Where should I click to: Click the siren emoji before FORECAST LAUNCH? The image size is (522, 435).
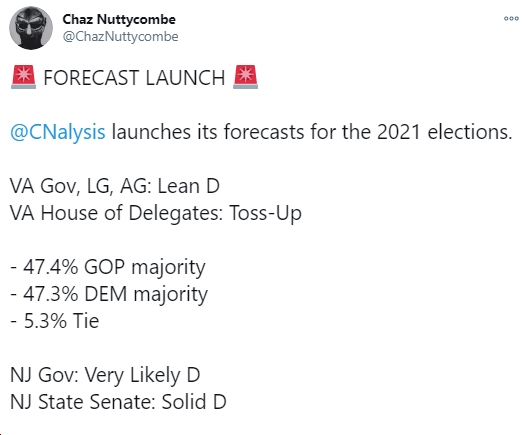[23, 77]
